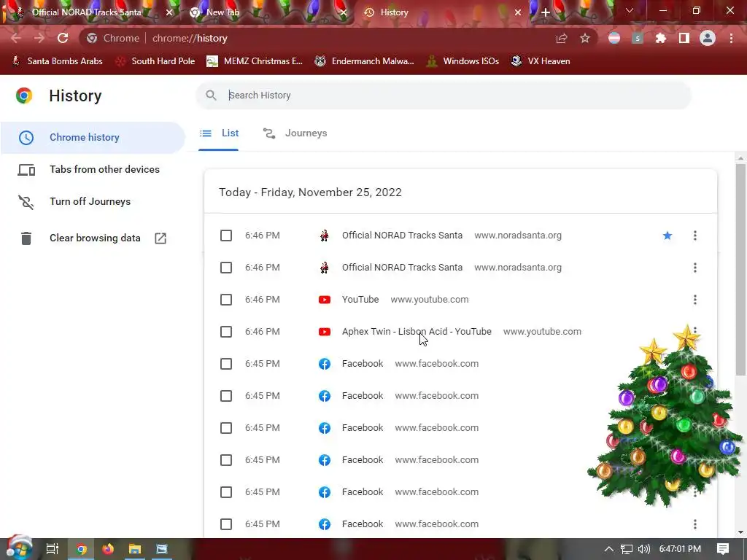Open the first Facebook history link
747x560 pixels.
(x=363, y=364)
